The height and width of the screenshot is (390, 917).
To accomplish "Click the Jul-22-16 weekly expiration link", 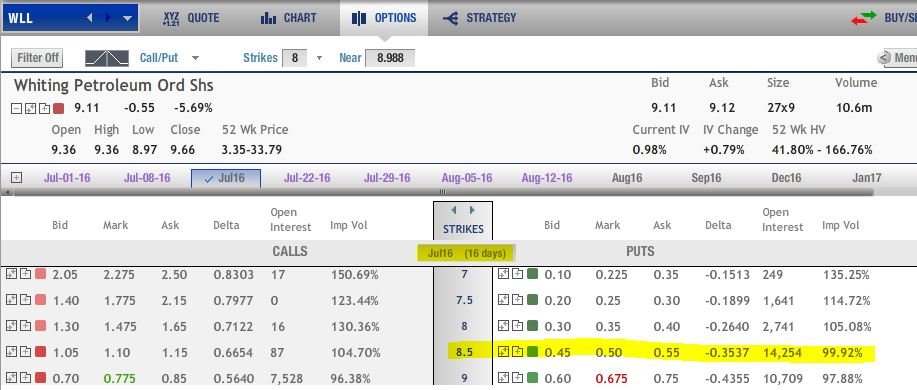I will click(307, 178).
